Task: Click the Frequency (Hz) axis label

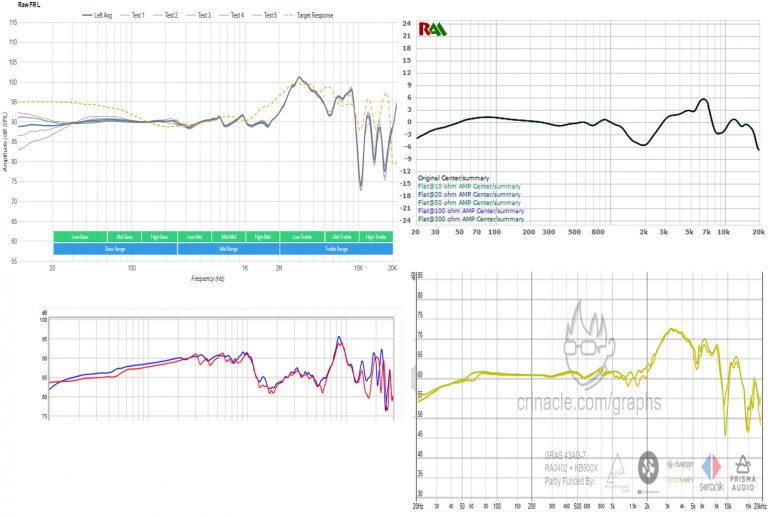Action: [208, 279]
